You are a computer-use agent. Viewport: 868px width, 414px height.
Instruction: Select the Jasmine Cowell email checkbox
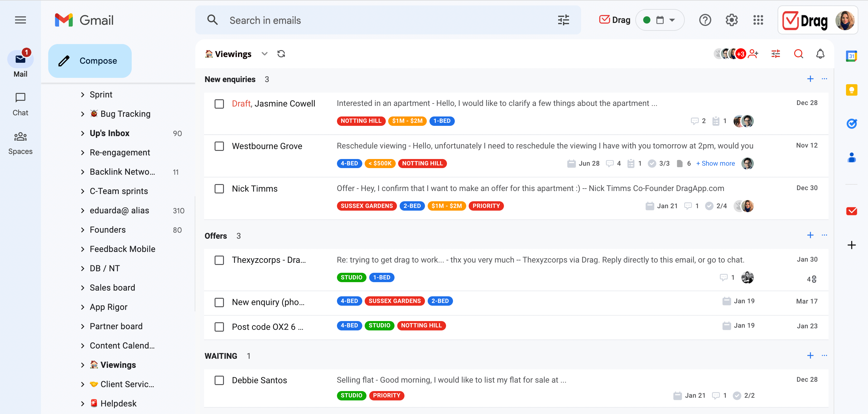(x=219, y=104)
